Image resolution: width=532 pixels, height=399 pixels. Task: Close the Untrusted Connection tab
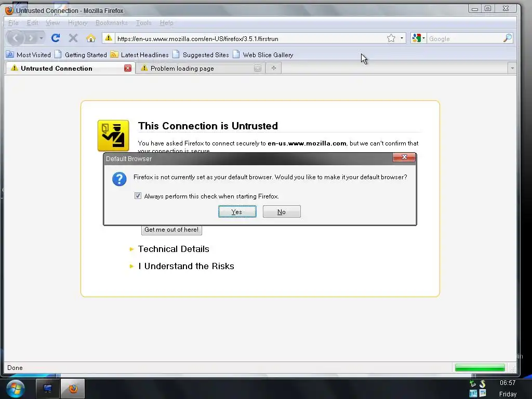(128, 68)
